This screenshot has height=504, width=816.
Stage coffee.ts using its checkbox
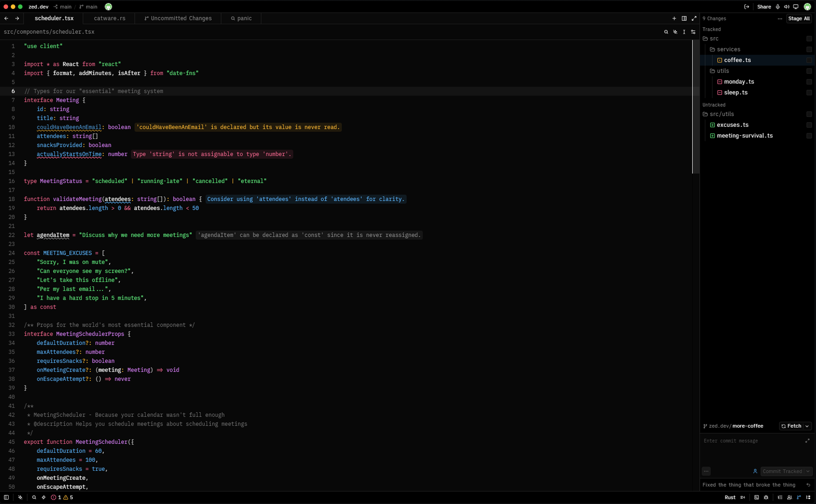click(809, 60)
